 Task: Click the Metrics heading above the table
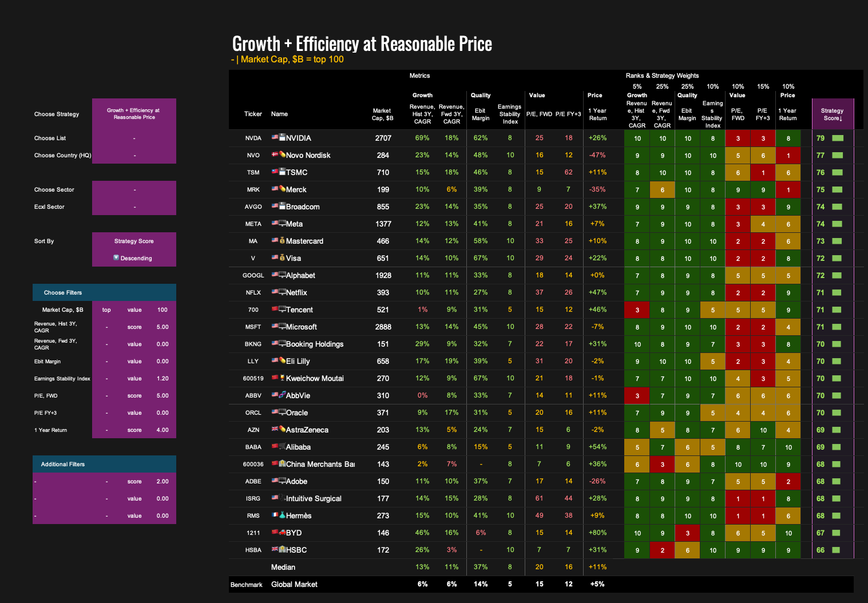point(419,76)
